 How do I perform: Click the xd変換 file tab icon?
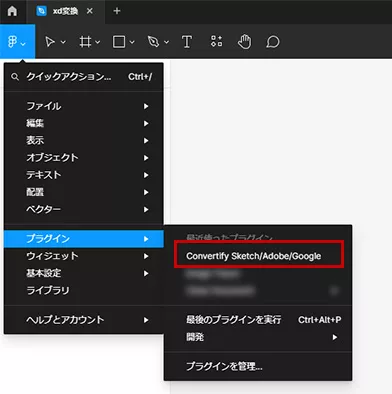[41, 11]
